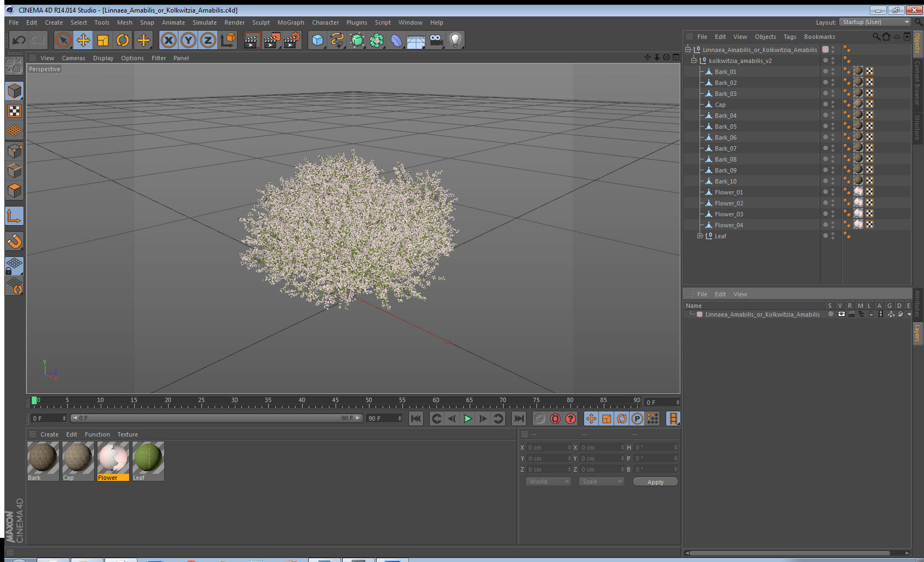This screenshot has height=562, width=924.
Task: Add a light object
Action: point(455,40)
